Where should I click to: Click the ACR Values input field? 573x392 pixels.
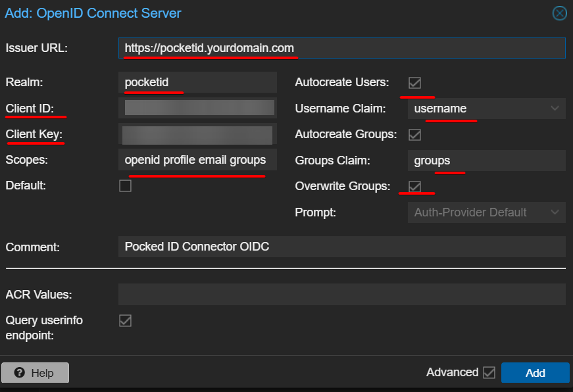tap(341, 294)
